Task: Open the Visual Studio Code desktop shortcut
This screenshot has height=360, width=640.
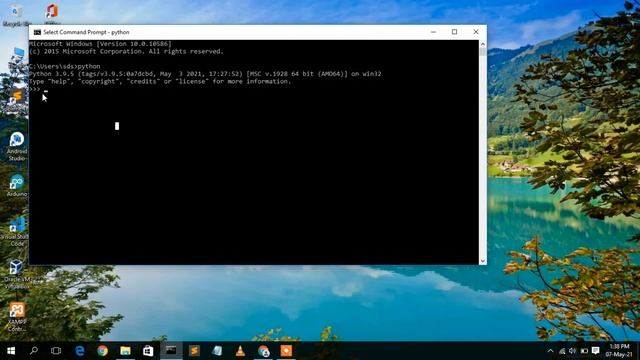Action: point(16,231)
